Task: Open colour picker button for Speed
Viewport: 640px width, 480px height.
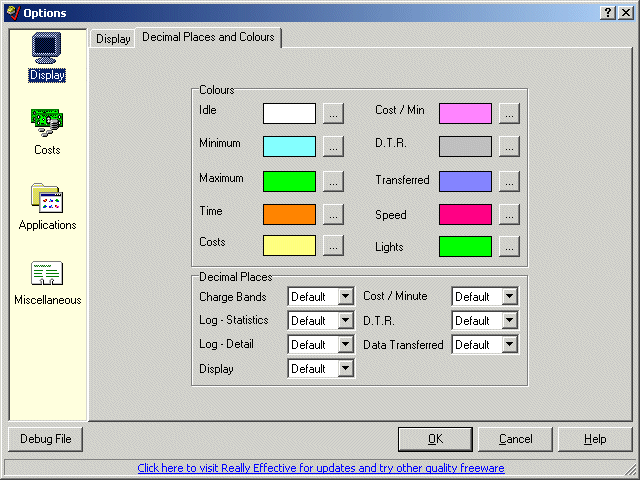Action: [509, 214]
